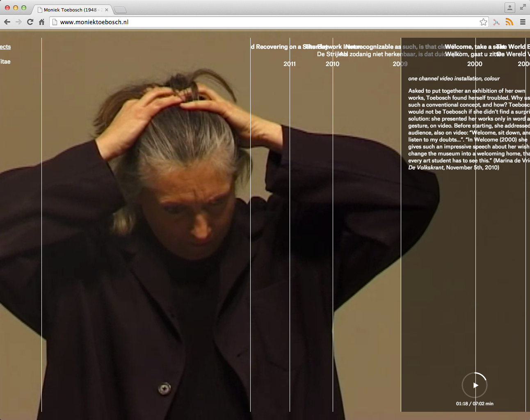Bookmark this page with the star icon

(x=483, y=22)
